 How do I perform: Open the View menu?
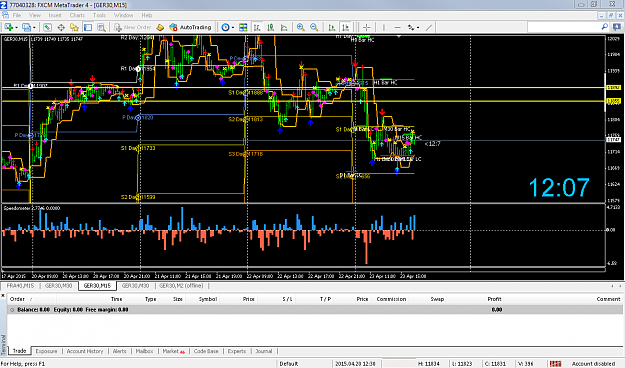(x=35, y=15)
